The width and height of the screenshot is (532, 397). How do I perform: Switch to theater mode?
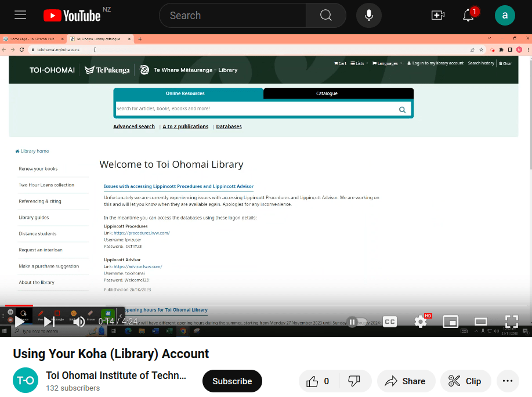pos(481,322)
